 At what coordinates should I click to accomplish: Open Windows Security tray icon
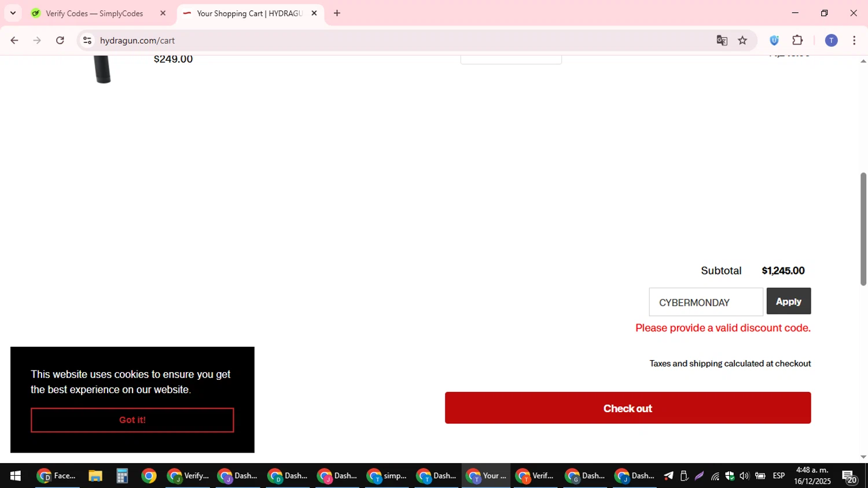(x=729, y=476)
